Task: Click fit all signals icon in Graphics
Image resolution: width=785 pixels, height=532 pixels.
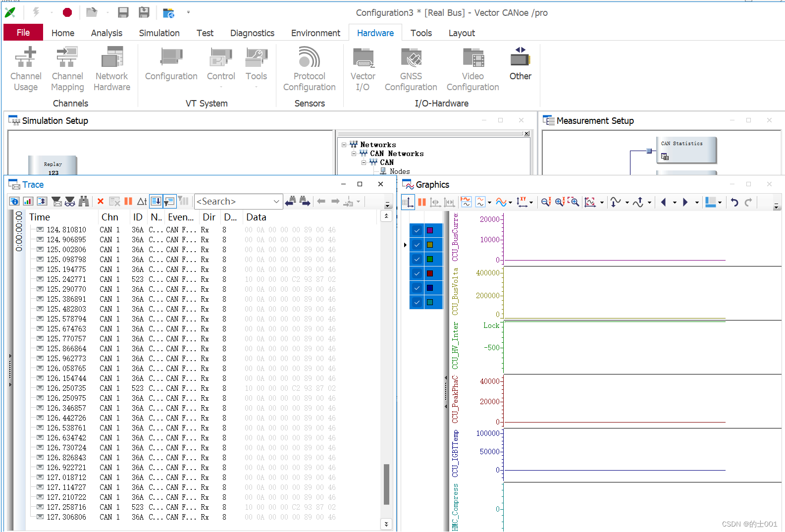Action: point(590,202)
